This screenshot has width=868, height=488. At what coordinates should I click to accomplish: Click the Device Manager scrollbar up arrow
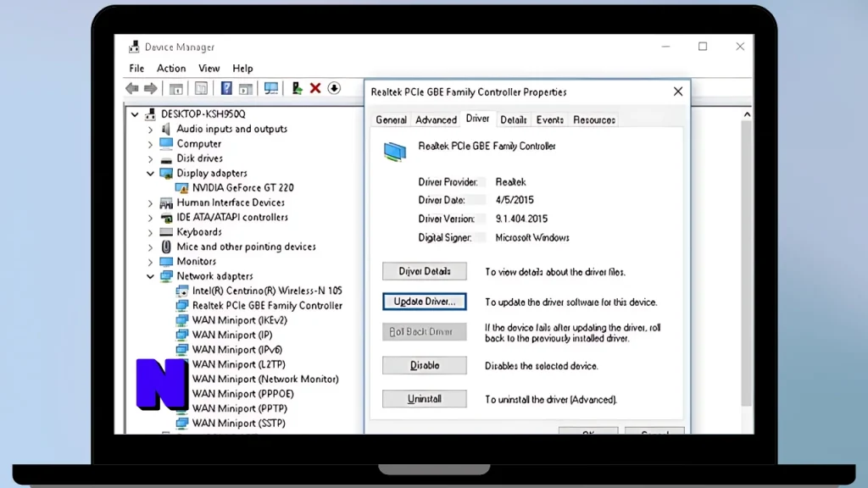pyautogui.click(x=747, y=114)
